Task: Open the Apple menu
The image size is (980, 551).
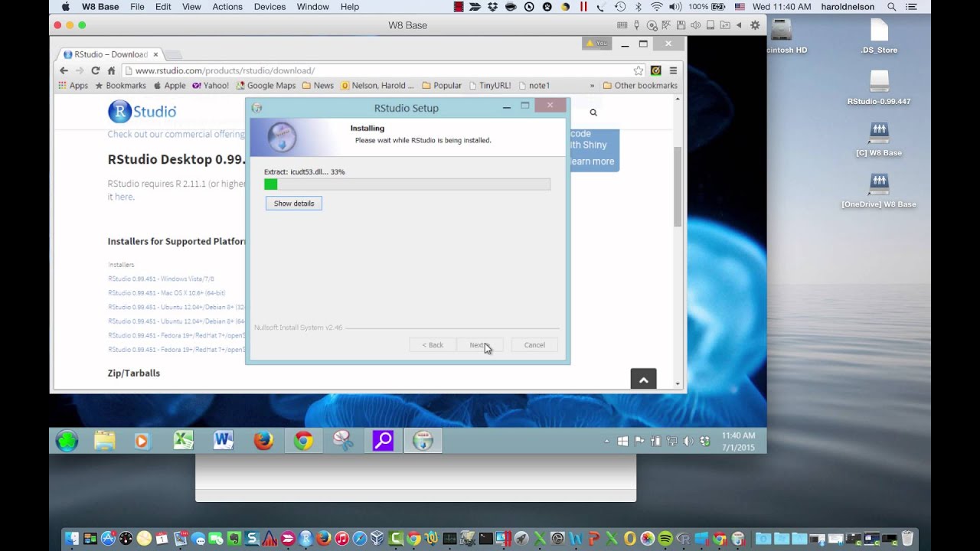Action: (65, 7)
